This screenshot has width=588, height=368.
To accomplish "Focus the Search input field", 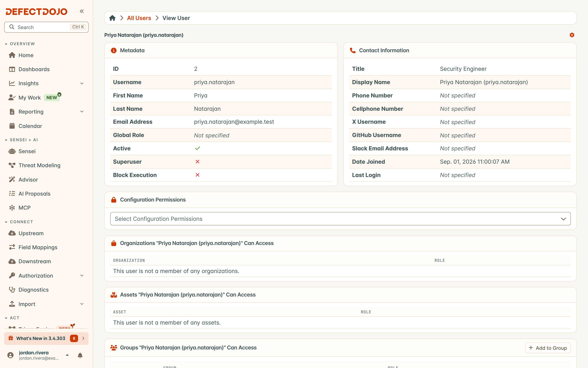I will coord(46,27).
